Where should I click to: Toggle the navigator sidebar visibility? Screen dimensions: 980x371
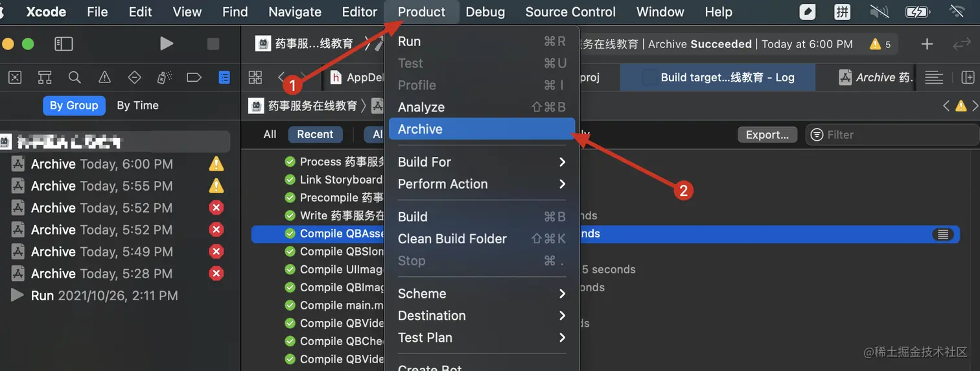tap(64, 43)
